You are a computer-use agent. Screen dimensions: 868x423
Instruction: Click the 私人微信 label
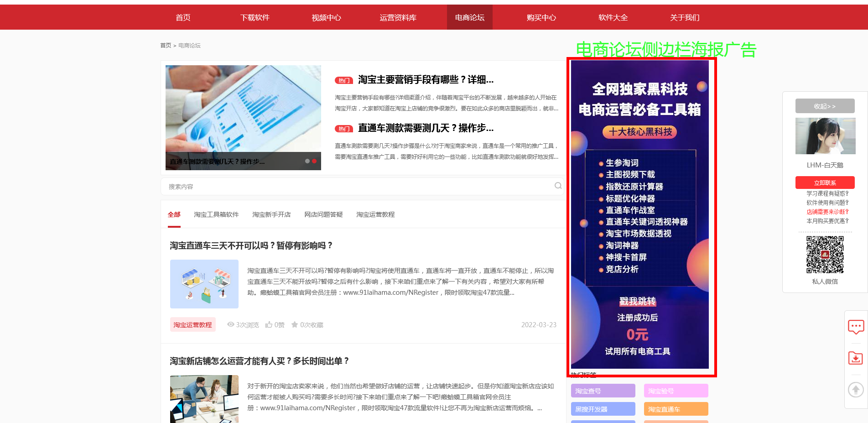pyautogui.click(x=825, y=282)
